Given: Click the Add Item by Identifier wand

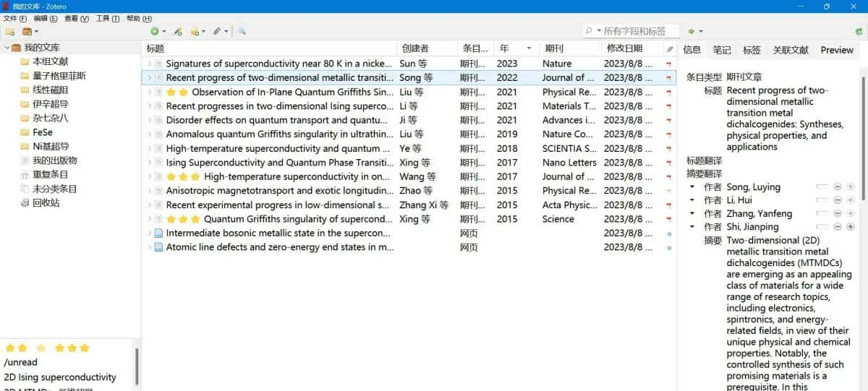Looking at the screenshot, I should (177, 31).
